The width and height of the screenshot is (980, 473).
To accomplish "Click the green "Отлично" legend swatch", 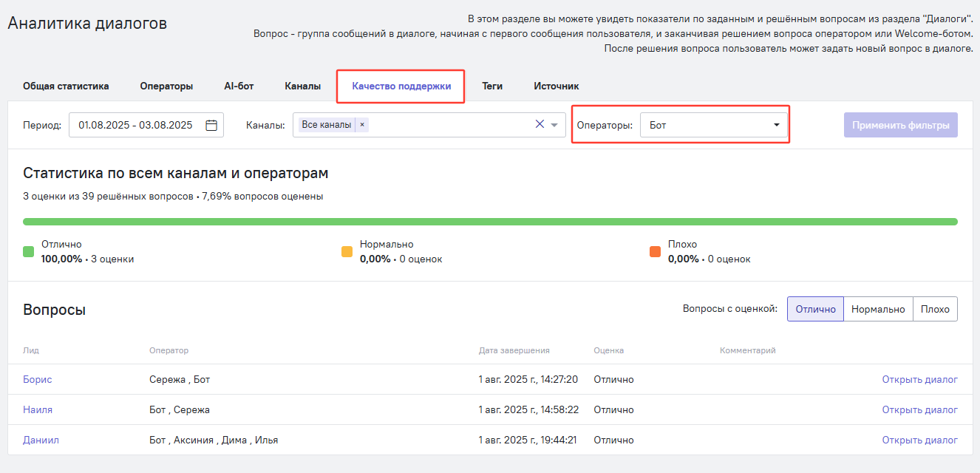I will click(29, 252).
